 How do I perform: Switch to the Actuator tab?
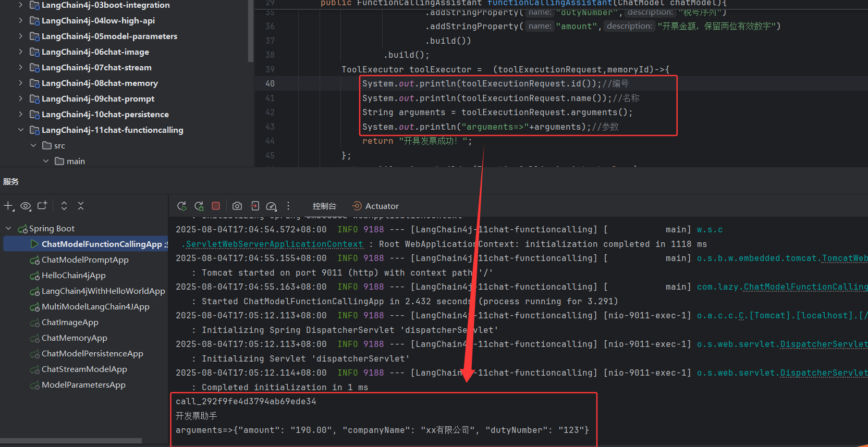pyautogui.click(x=375, y=206)
